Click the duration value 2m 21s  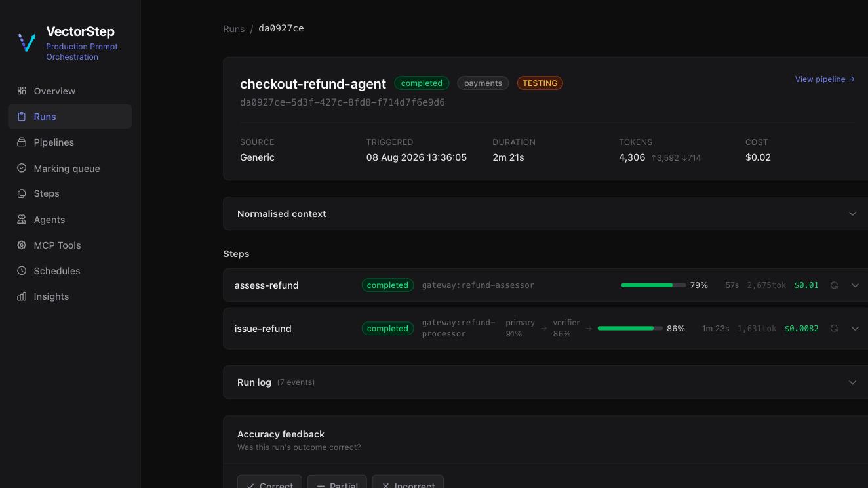508,157
